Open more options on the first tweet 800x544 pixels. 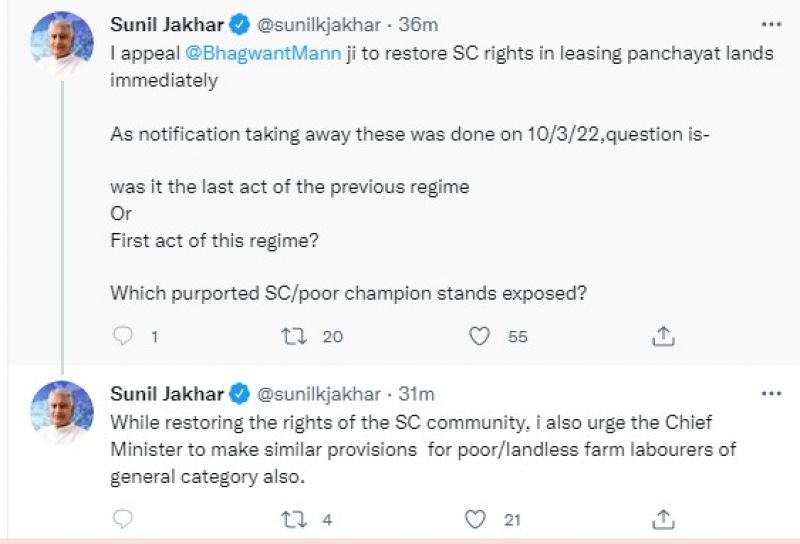tap(771, 23)
